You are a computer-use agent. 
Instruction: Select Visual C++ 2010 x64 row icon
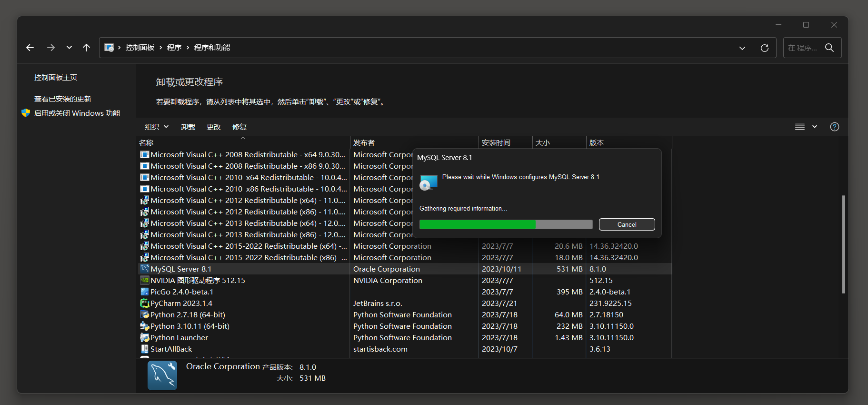tap(145, 177)
